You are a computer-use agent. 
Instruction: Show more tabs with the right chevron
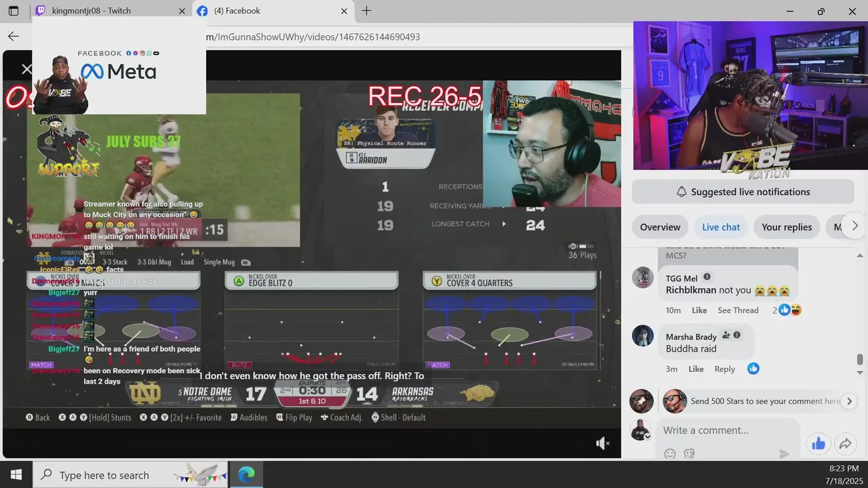[x=854, y=226]
